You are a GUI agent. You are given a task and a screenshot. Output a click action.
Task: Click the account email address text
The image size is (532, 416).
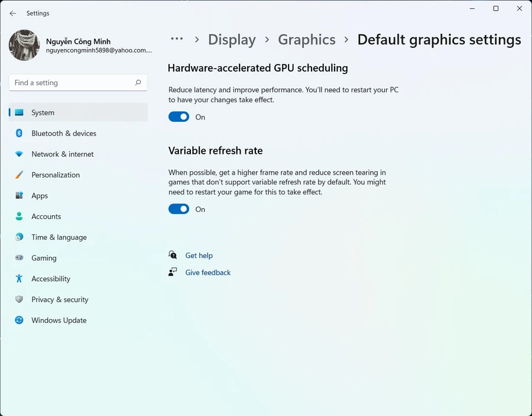coord(99,50)
